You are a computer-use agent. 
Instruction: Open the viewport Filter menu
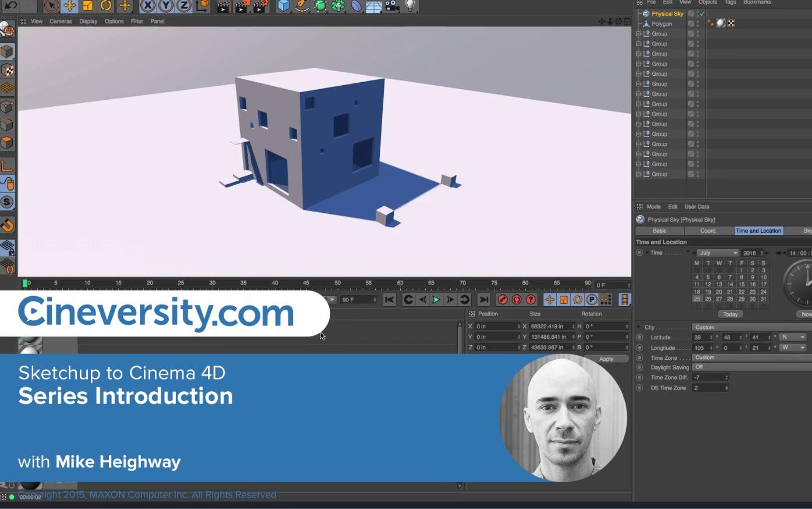point(137,22)
